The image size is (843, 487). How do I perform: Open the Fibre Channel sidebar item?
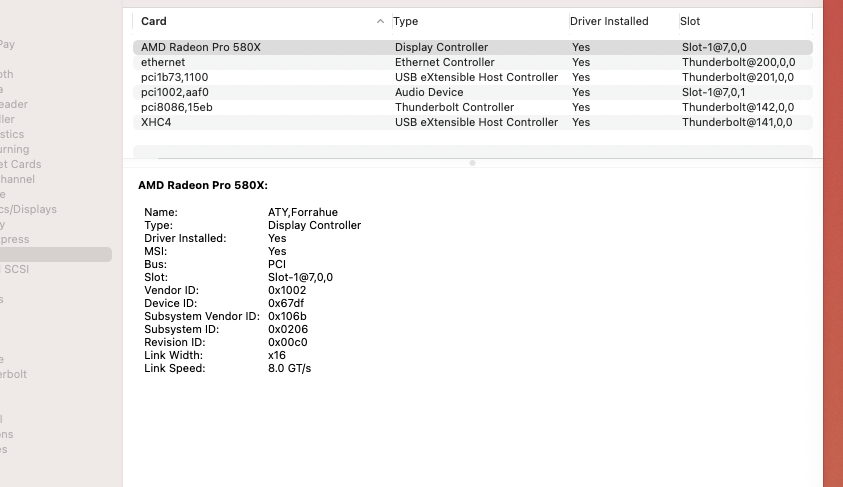pyautogui.click(x=17, y=179)
